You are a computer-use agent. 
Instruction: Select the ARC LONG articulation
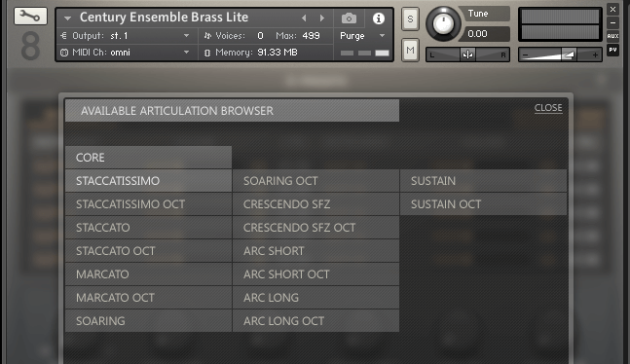pyautogui.click(x=315, y=297)
